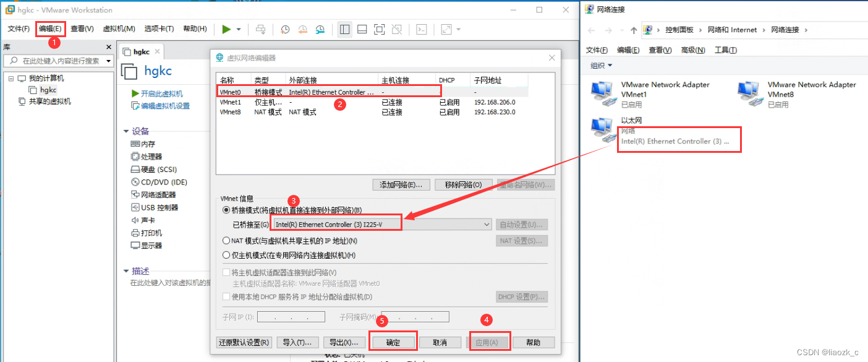868x362 pixels.
Task: Open the 帮助(H) menu in VMware
Action: click(x=195, y=28)
